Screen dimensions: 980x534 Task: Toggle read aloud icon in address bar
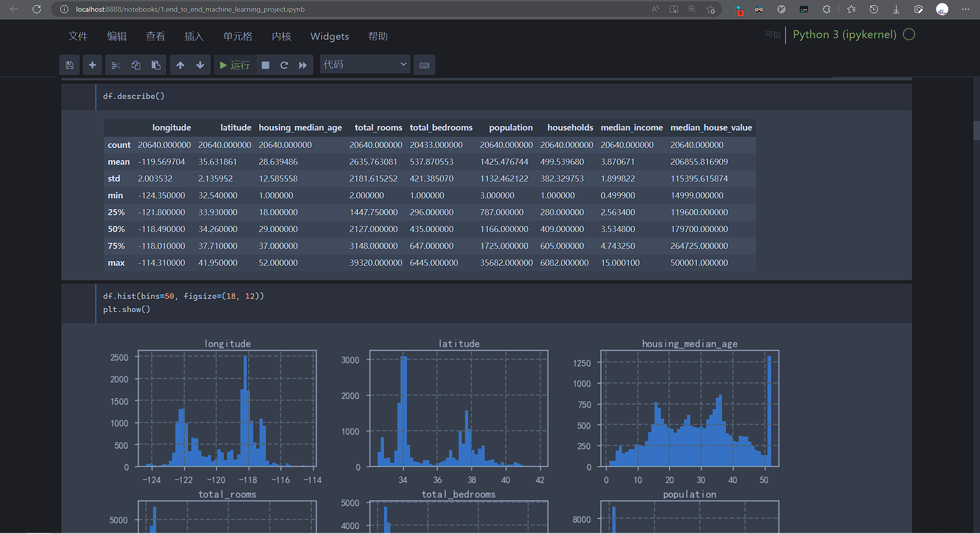(655, 9)
